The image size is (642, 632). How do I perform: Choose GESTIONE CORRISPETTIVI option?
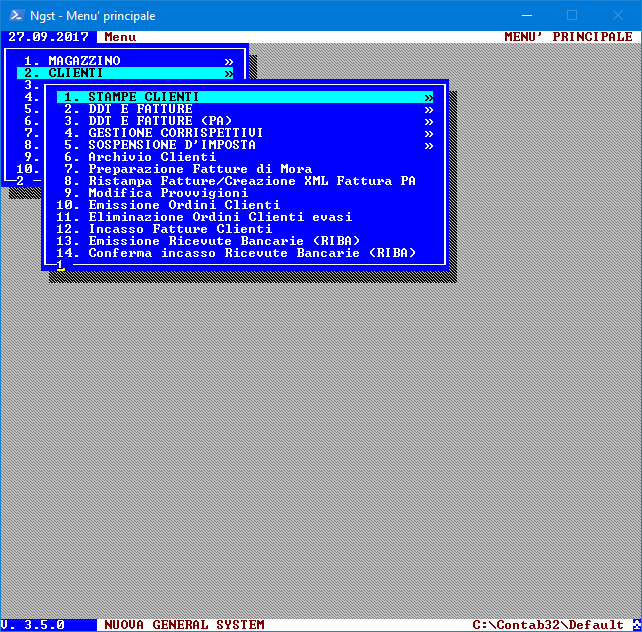coord(175,133)
